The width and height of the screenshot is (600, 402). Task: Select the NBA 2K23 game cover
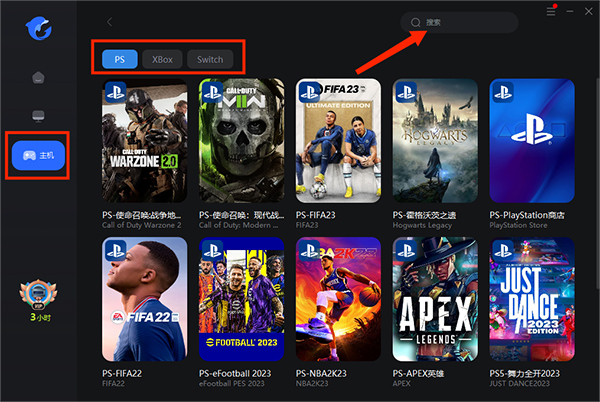(x=338, y=297)
